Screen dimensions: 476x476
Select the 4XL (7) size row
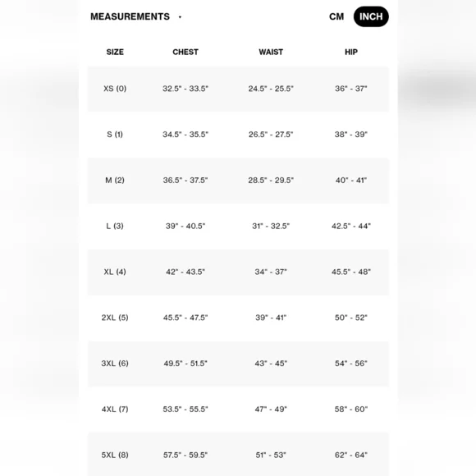pyautogui.click(x=238, y=410)
